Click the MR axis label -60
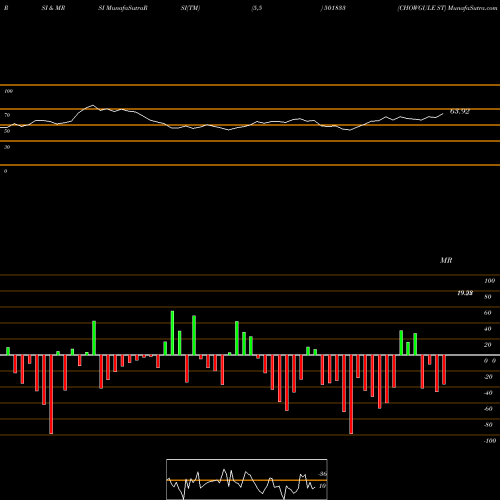Image resolution: width=500 pixels, height=500 pixels. click(x=488, y=409)
